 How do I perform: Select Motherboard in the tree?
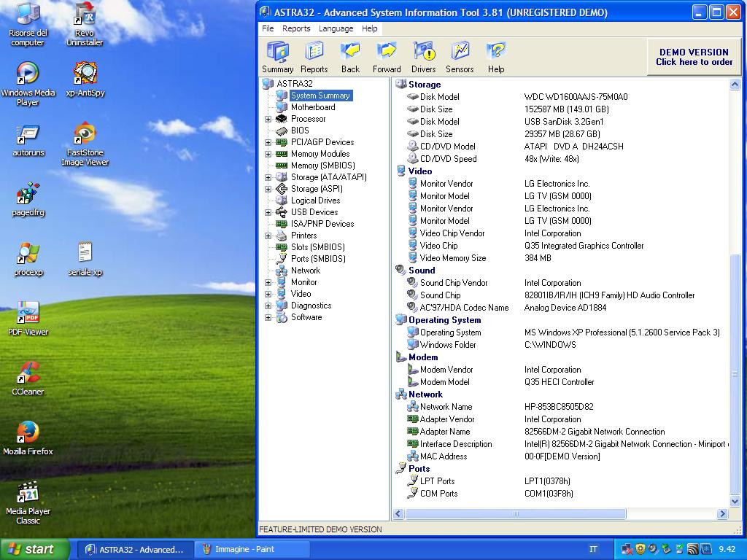[312, 107]
